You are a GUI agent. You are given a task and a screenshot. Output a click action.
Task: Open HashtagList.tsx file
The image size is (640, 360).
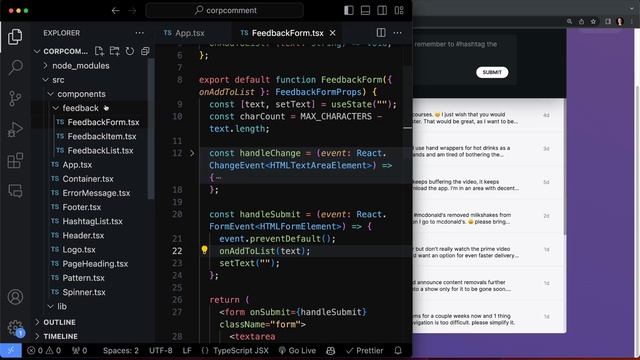(x=92, y=221)
